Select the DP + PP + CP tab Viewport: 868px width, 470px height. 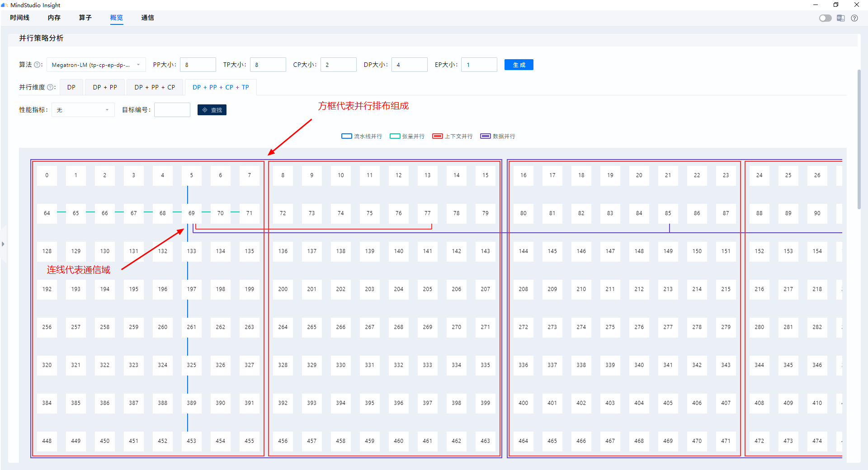(155, 87)
